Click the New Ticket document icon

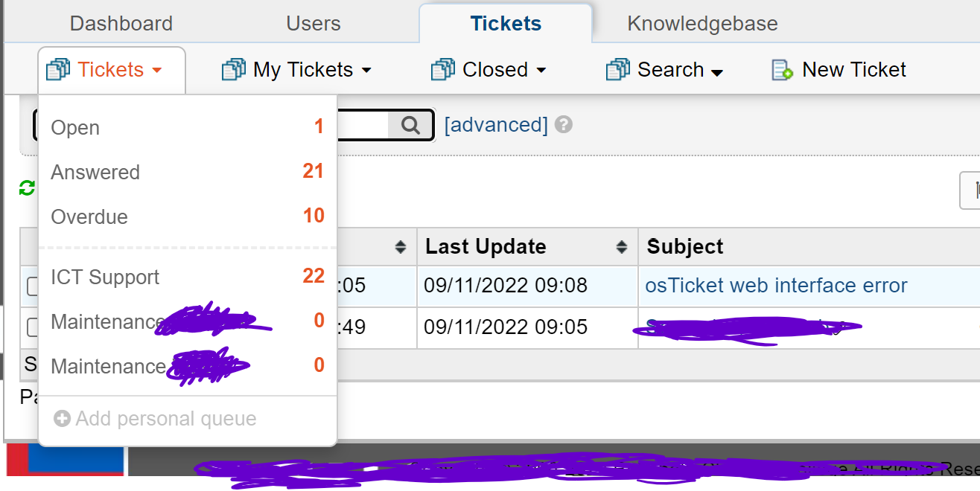click(782, 70)
